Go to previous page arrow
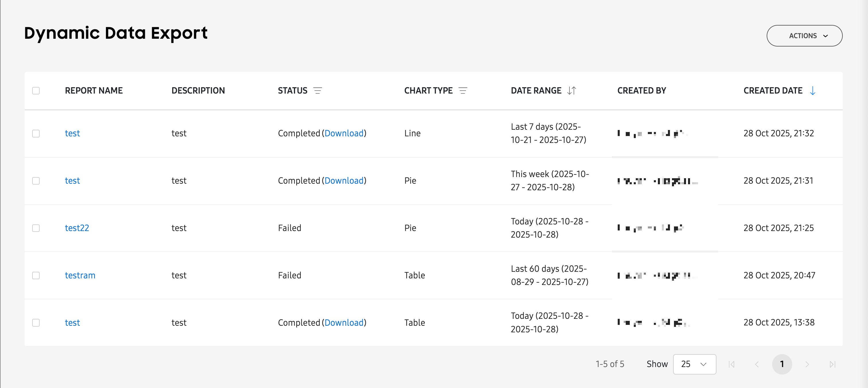This screenshot has width=868, height=388. click(757, 364)
